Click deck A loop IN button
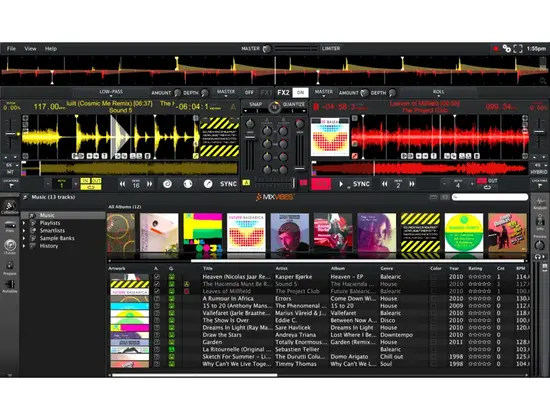This screenshot has width=550, height=420. (85, 181)
